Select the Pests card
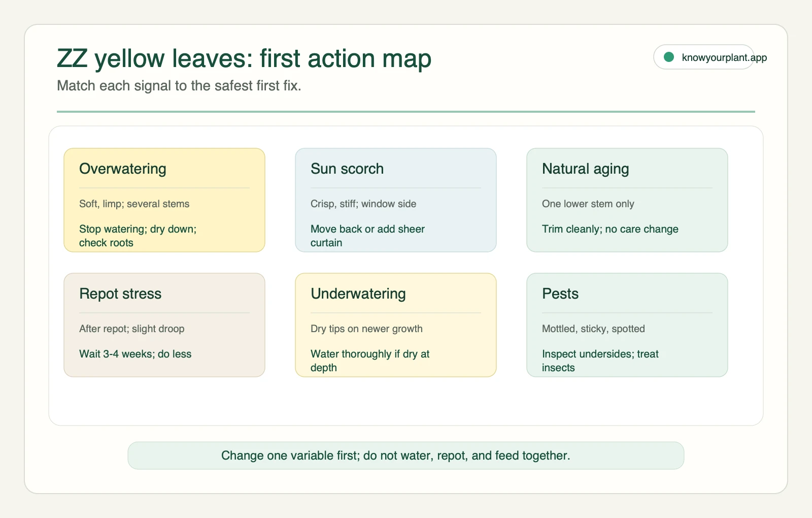Viewport: 812px width, 518px height. coord(627,325)
